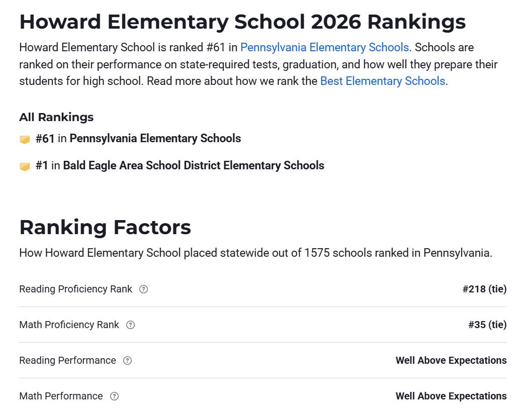Click Reading Performance's Well Above Expectations value
The height and width of the screenshot is (412, 532).
[x=451, y=360]
